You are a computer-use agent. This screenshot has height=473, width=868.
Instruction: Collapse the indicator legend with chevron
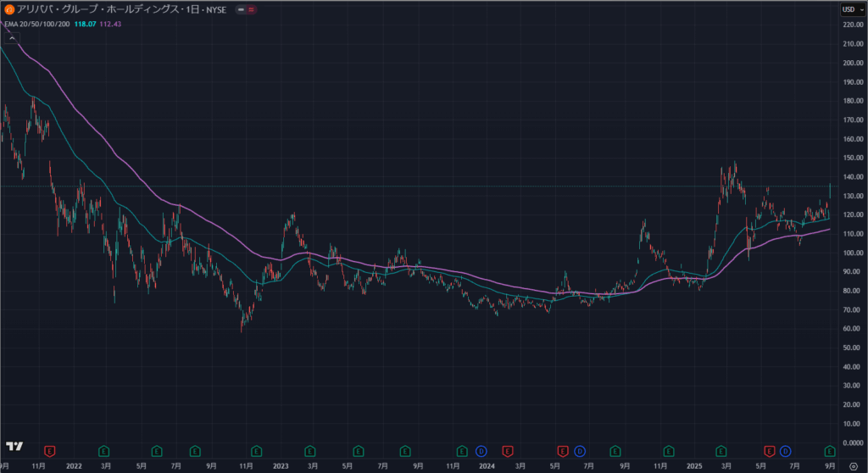(x=12, y=38)
